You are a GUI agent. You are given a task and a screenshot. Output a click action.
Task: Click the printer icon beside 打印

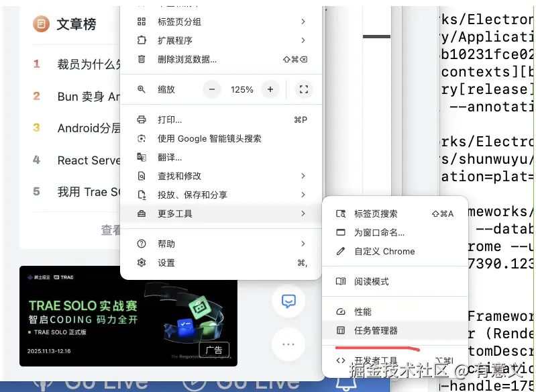click(142, 119)
